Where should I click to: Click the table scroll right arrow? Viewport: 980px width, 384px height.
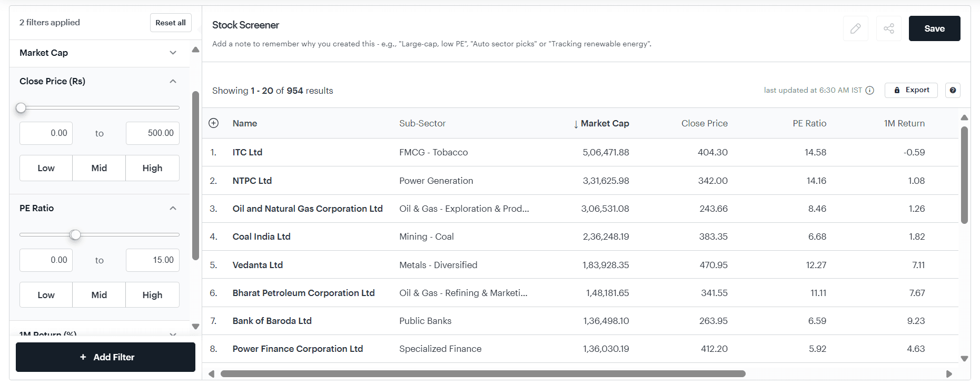pyautogui.click(x=949, y=374)
